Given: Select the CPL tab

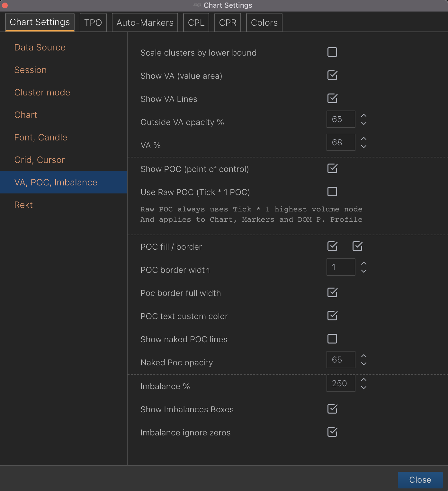Looking at the screenshot, I should point(196,22).
